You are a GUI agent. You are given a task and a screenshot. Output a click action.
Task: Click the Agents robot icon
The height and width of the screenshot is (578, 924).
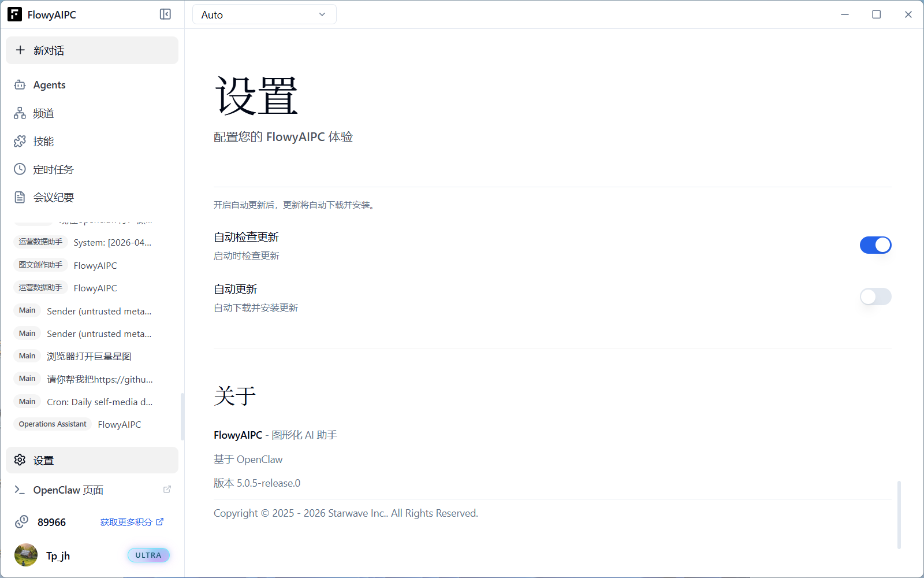(20, 85)
